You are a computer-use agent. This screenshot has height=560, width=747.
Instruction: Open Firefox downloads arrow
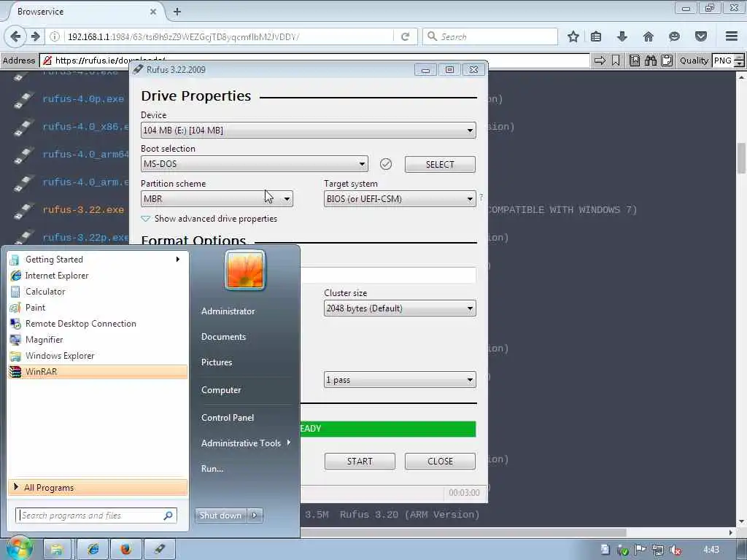[x=622, y=36]
